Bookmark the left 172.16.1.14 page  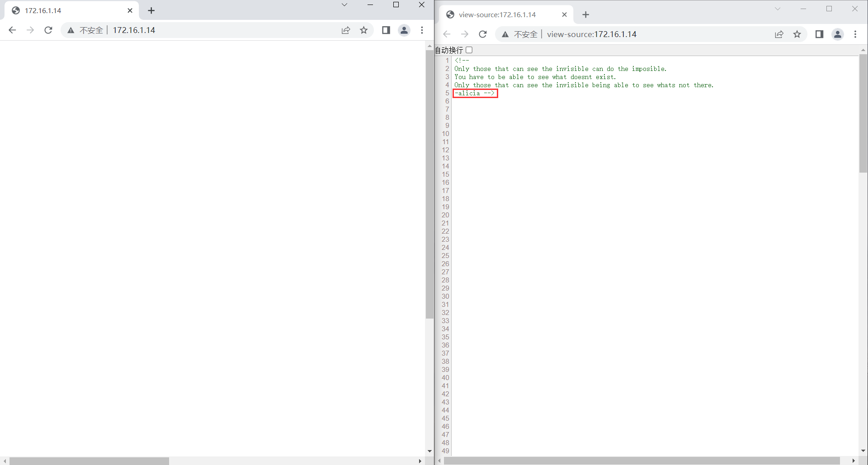(364, 30)
